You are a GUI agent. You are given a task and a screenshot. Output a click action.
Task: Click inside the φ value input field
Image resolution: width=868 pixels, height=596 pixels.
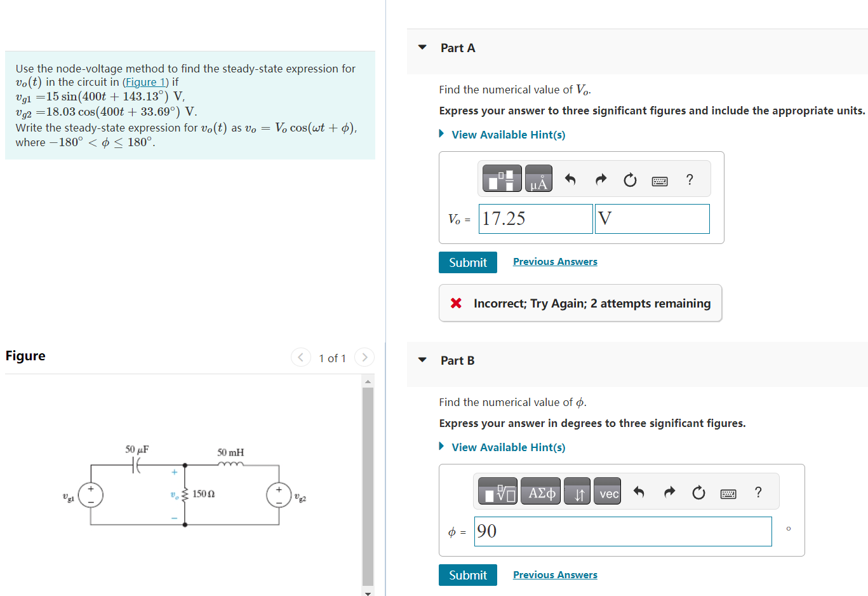pyautogui.click(x=622, y=531)
